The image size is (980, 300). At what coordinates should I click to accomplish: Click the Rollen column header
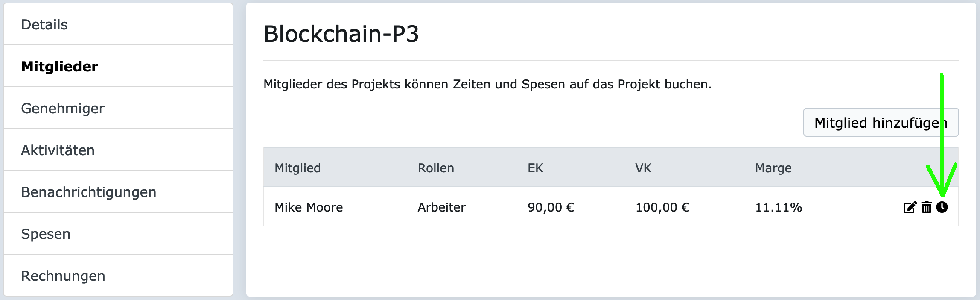436,168
